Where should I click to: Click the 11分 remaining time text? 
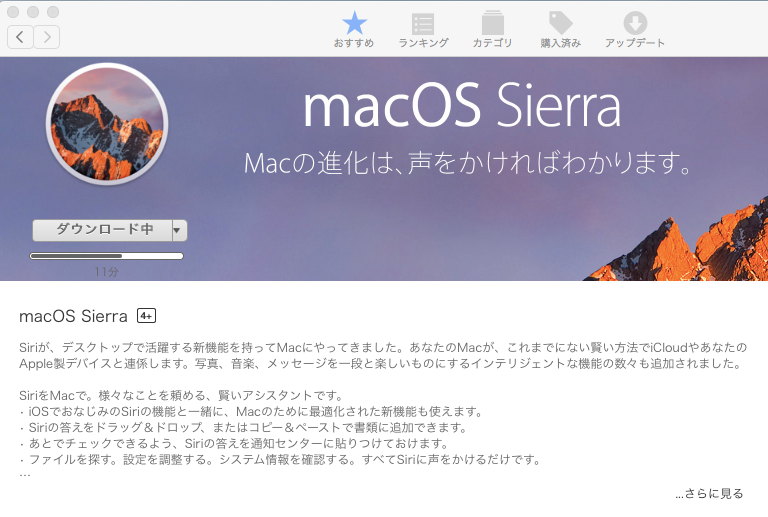[106, 272]
